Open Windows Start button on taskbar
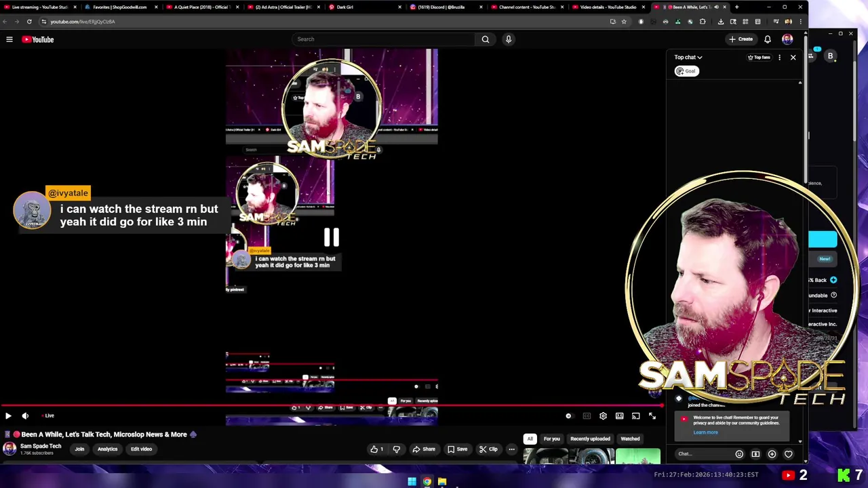 click(x=412, y=482)
